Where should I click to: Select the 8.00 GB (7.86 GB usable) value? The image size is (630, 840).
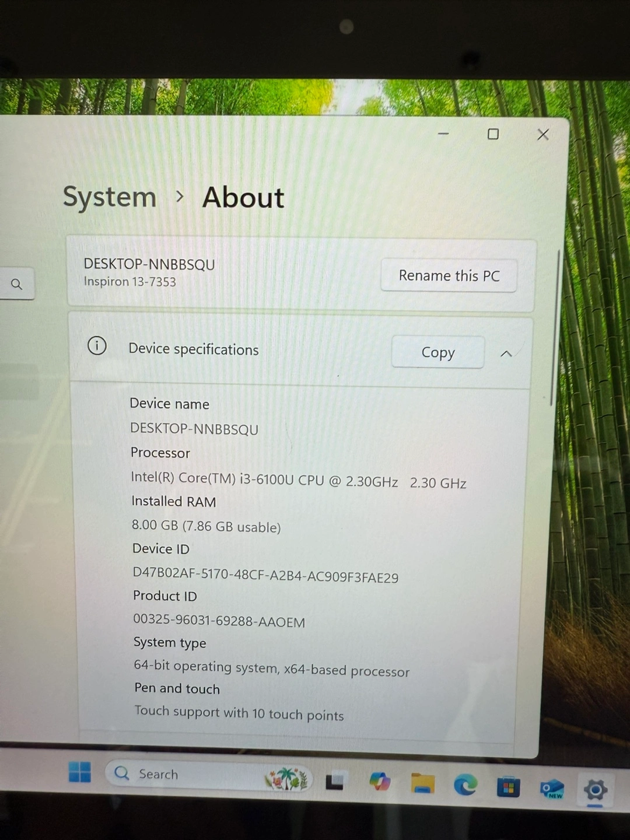(x=206, y=526)
